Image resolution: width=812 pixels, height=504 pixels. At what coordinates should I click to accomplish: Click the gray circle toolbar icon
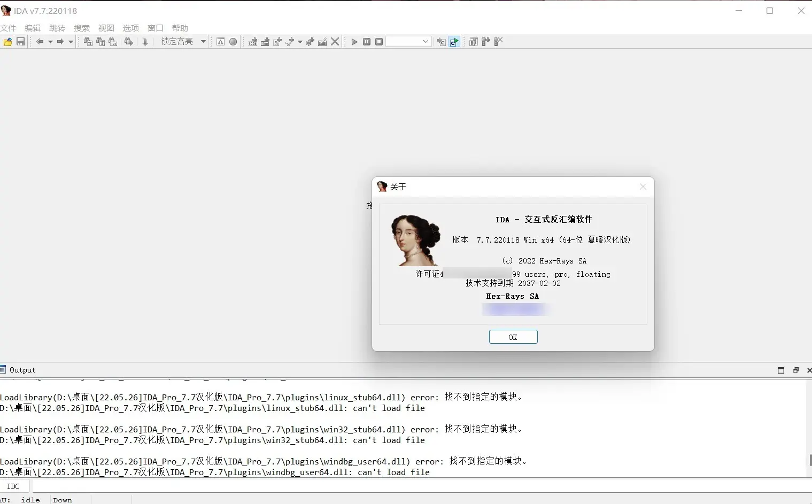pyautogui.click(x=233, y=42)
